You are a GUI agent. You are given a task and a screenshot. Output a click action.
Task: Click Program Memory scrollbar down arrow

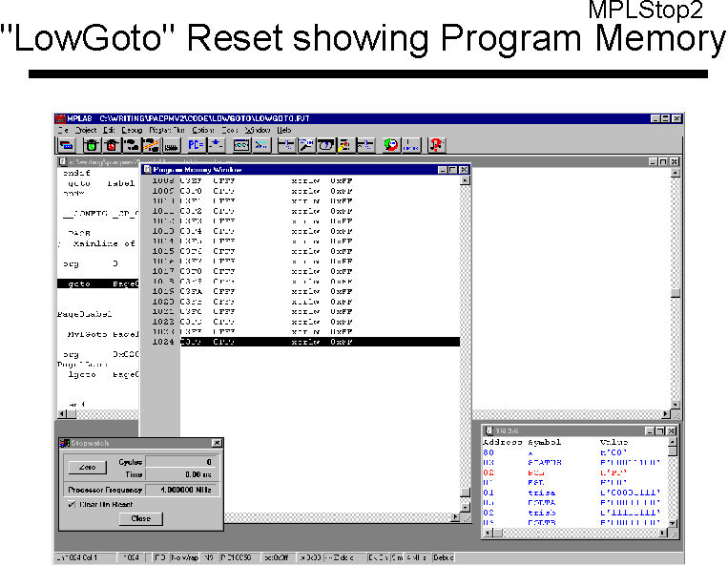pyautogui.click(x=465, y=507)
